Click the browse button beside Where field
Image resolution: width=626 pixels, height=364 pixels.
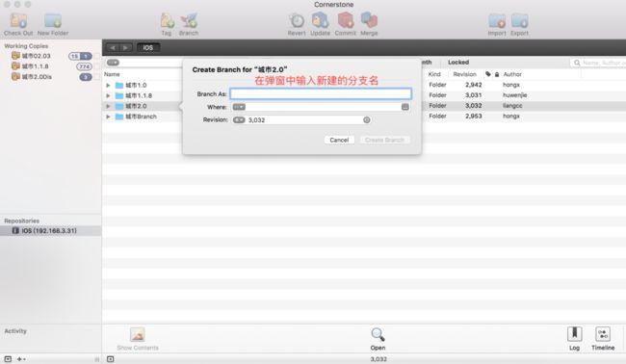(404, 107)
